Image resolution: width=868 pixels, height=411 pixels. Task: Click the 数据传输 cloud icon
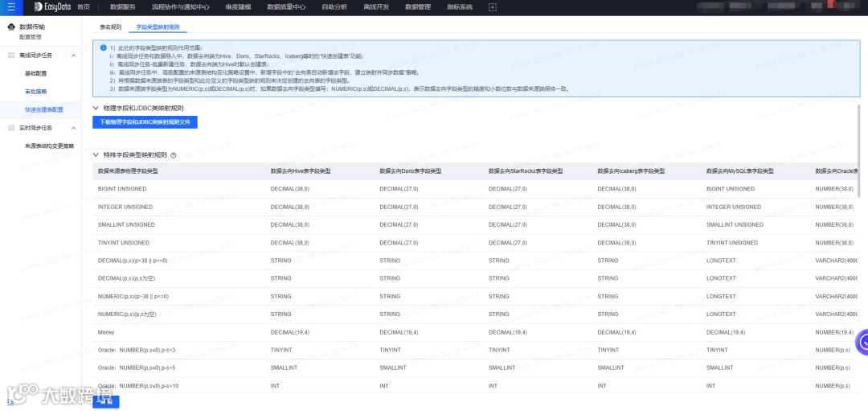[11, 27]
